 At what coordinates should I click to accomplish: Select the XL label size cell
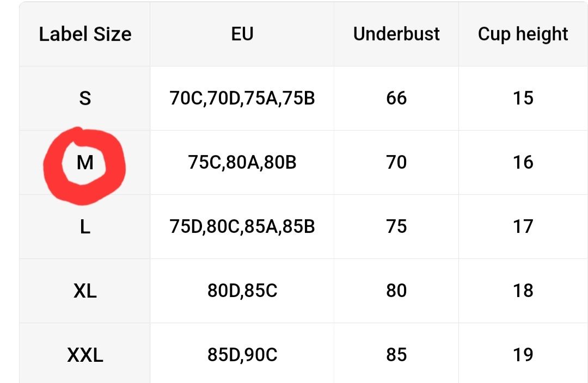85,291
